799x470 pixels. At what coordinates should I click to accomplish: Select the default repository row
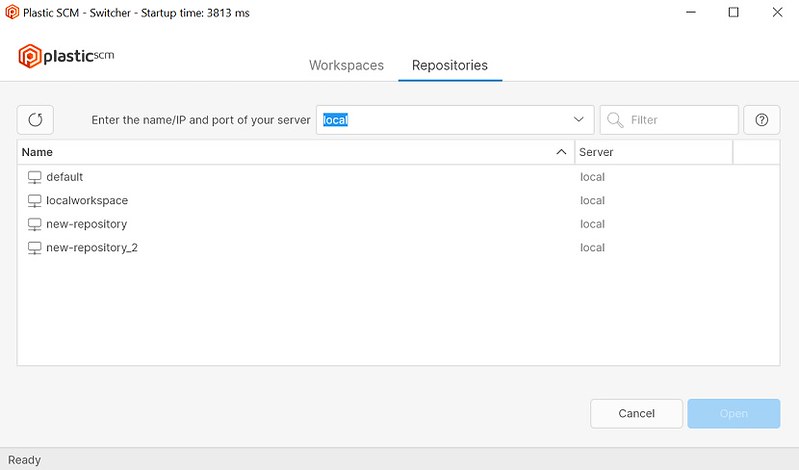coord(398,177)
